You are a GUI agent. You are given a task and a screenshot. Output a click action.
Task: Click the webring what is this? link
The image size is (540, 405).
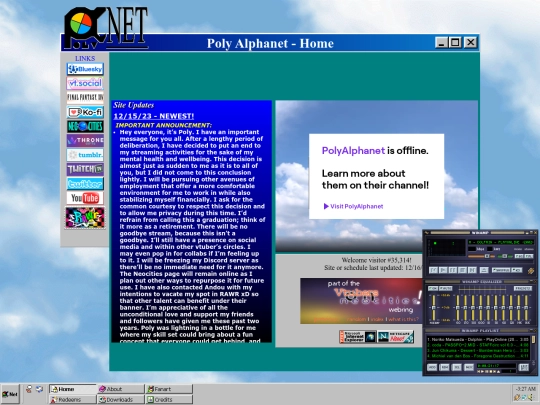(x=404, y=319)
